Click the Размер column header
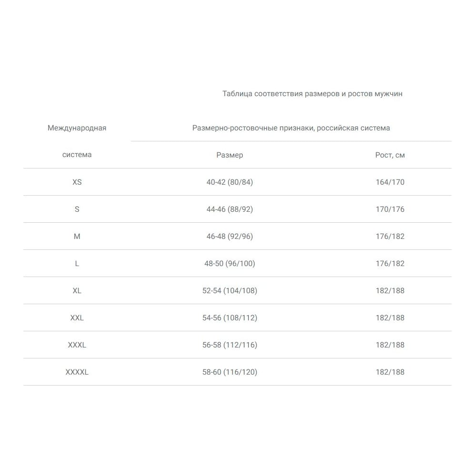Screen dimensions: 476x476 [x=229, y=155]
